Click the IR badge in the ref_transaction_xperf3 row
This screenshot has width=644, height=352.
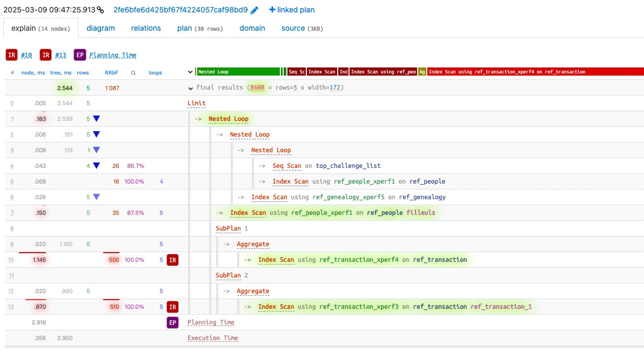coord(172,307)
